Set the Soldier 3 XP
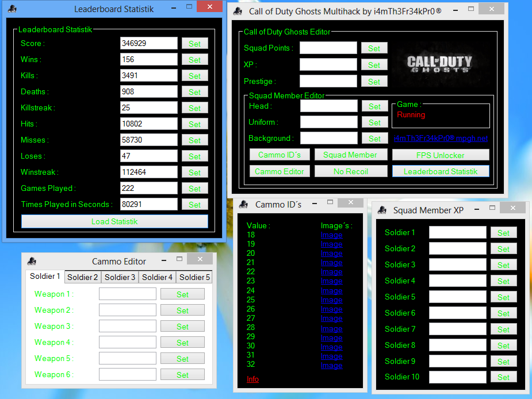The image size is (532, 399). [x=504, y=265]
